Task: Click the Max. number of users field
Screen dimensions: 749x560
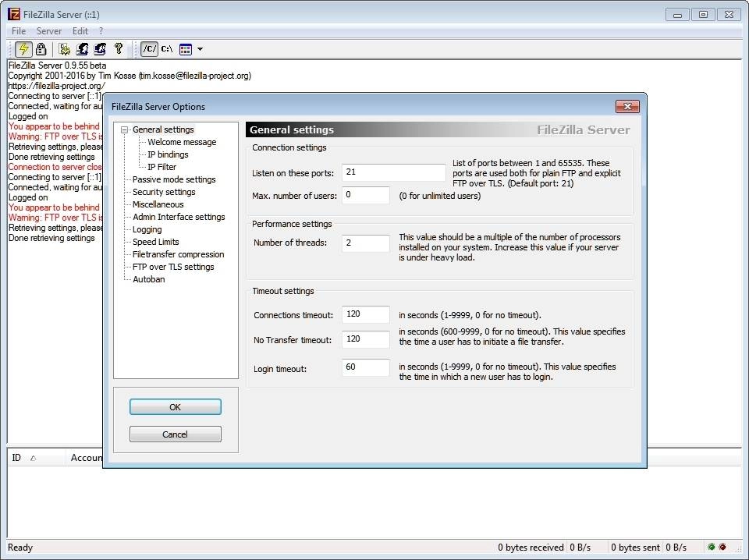Action: pyautogui.click(x=366, y=195)
